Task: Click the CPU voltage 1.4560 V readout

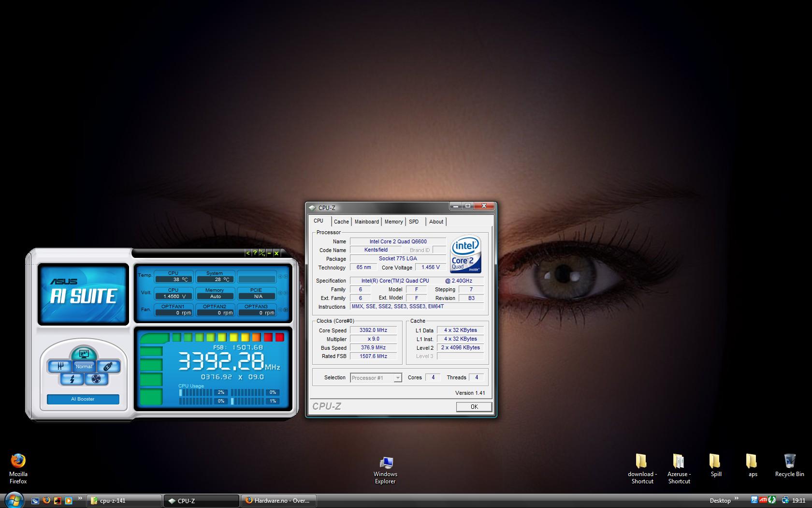Action: (x=174, y=296)
